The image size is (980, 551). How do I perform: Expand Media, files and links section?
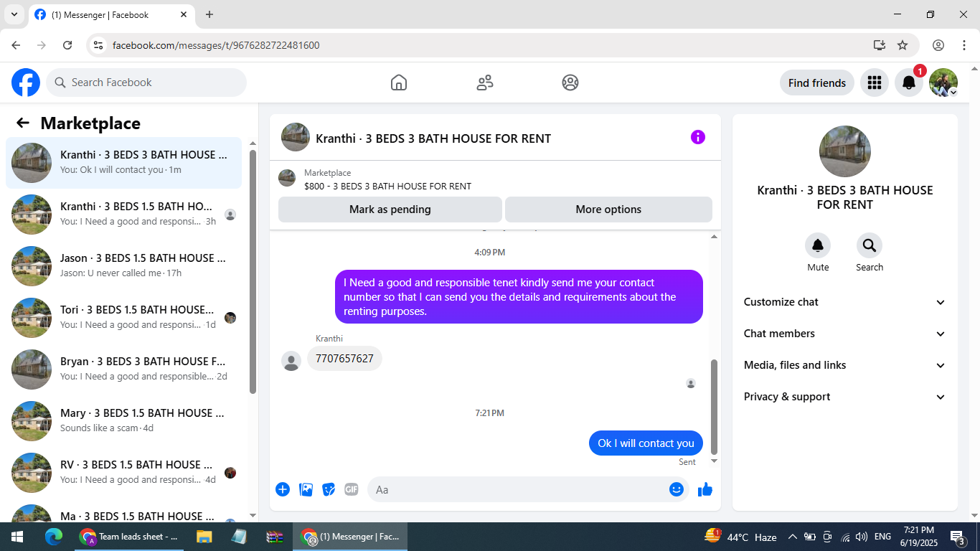(845, 365)
